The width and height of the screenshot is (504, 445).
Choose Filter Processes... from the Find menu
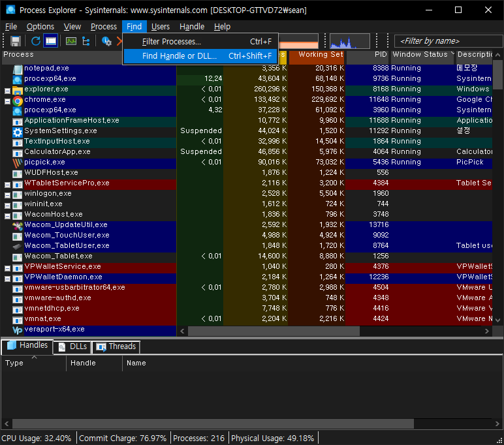pos(200,42)
